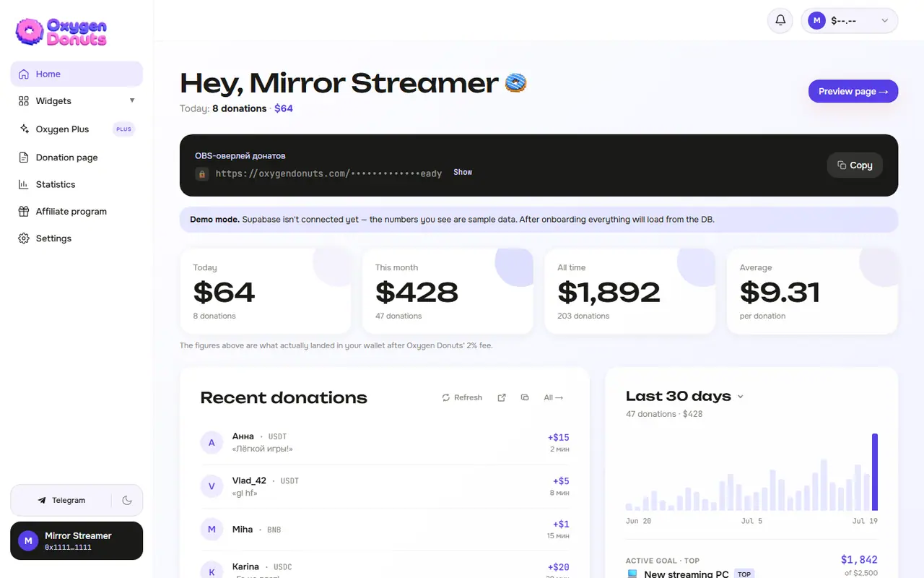Viewport: 924px width, 578px height.
Task: Open the Telegram button
Action: pyautogui.click(x=61, y=500)
